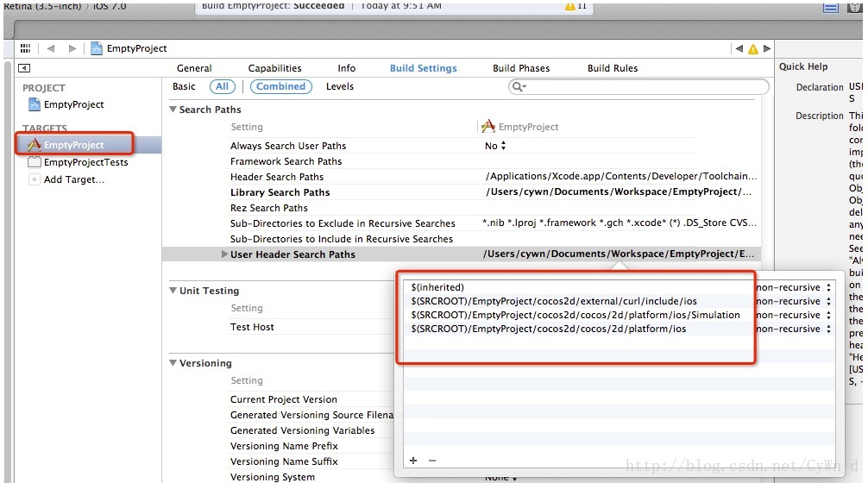
Task: Jump to next issue arrow
Action: click(767, 48)
